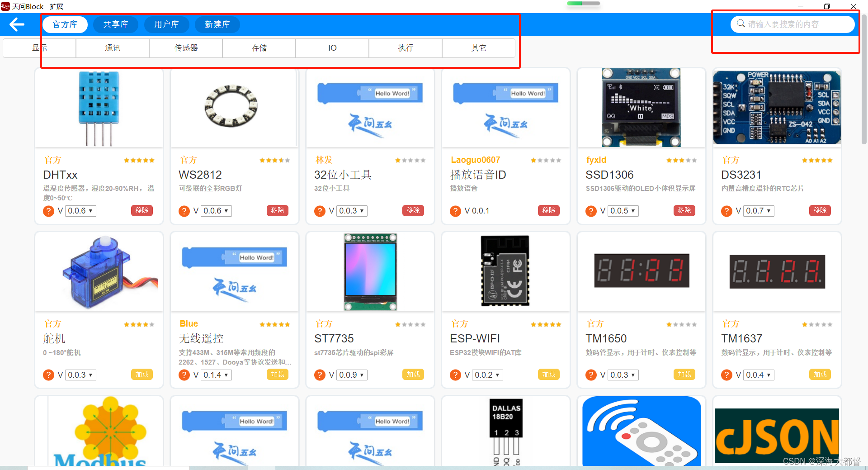This screenshot has width=868, height=470.
Task: Switch to 新建库 tab
Action: pyautogui.click(x=217, y=24)
